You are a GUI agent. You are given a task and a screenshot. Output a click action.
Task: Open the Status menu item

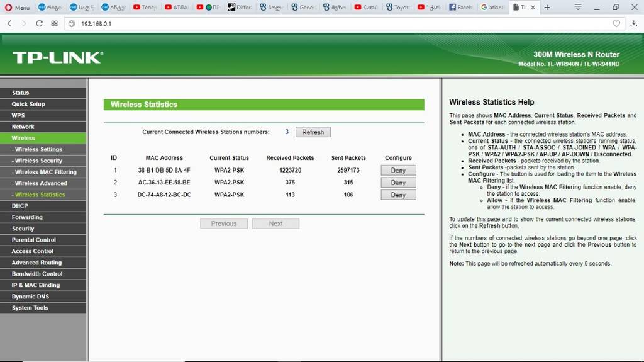(43, 93)
